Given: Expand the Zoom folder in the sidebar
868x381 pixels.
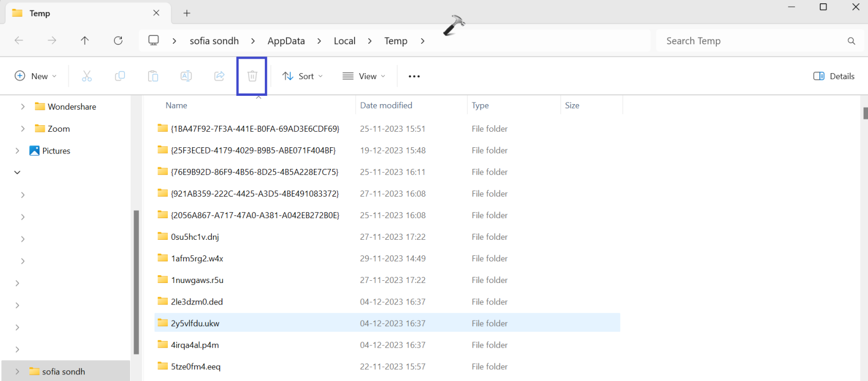Looking at the screenshot, I should coord(22,128).
